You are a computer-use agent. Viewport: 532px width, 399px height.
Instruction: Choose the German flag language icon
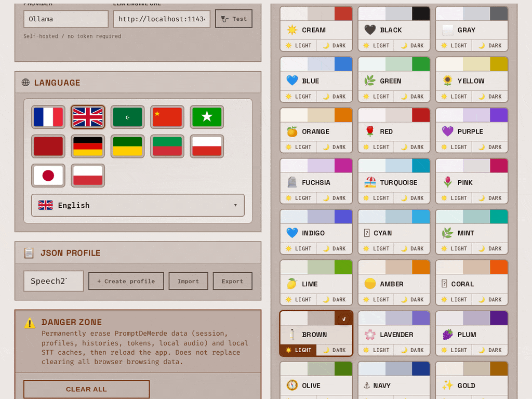click(88, 146)
